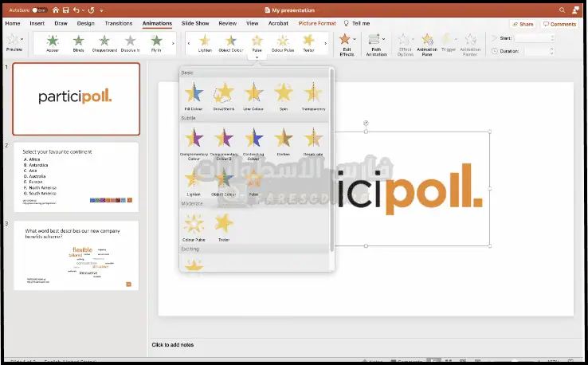Click the Share button
Viewport: 588px width, 365px height.
coord(523,24)
